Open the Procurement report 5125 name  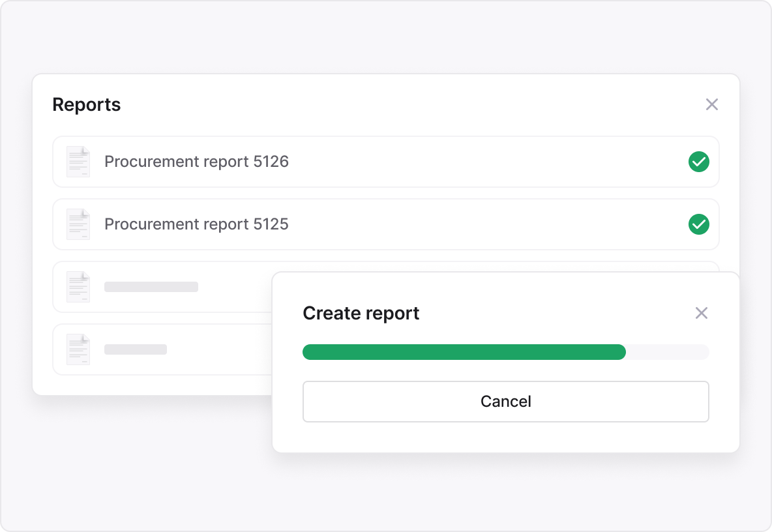pos(196,224)
